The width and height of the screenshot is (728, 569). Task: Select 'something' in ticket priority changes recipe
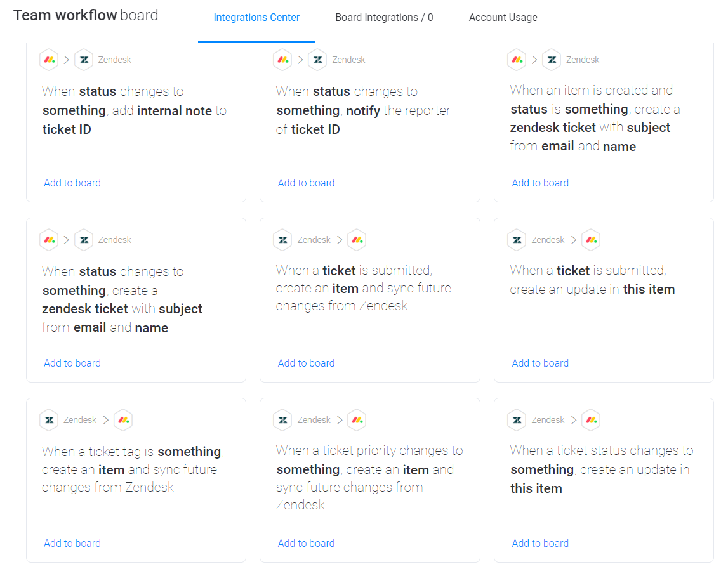tap(308, 469)
